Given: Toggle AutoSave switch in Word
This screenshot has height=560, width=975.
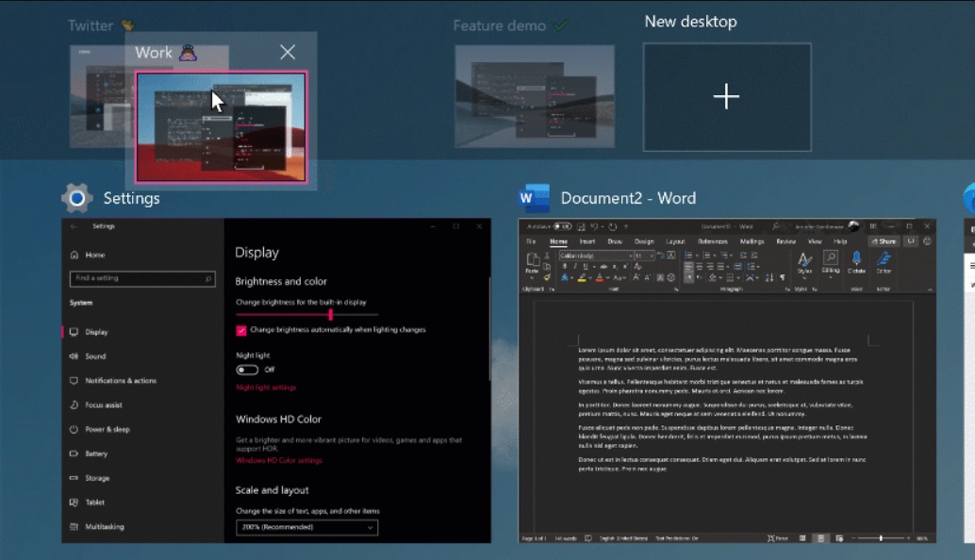Looking at the screenshot, I should 562,226.
